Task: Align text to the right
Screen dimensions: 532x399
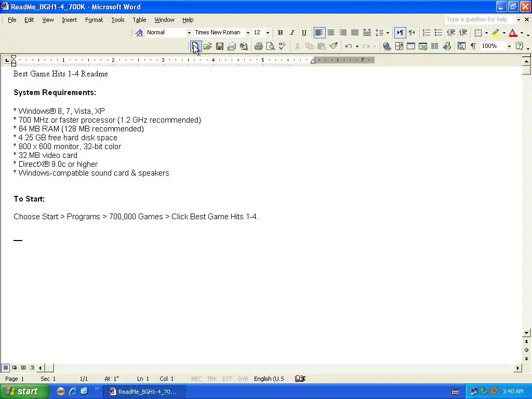Action: pyautogui.click(x=343, y=33)
